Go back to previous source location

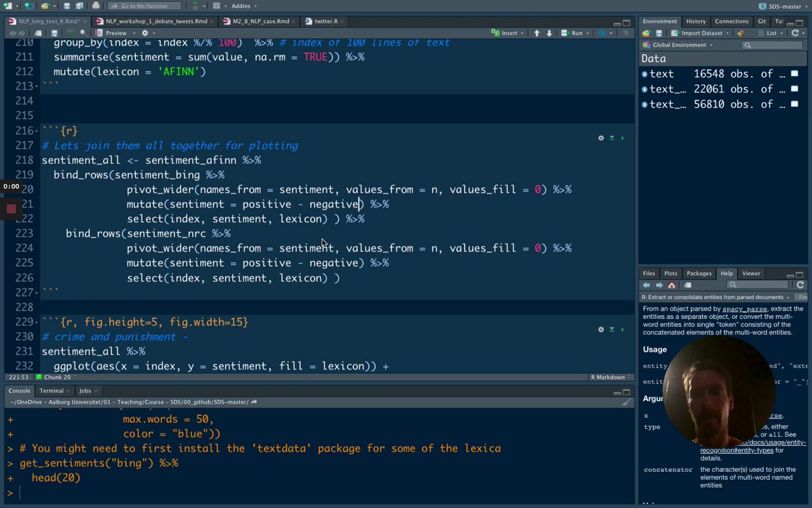pyautogui.click(x=11, y=33)
